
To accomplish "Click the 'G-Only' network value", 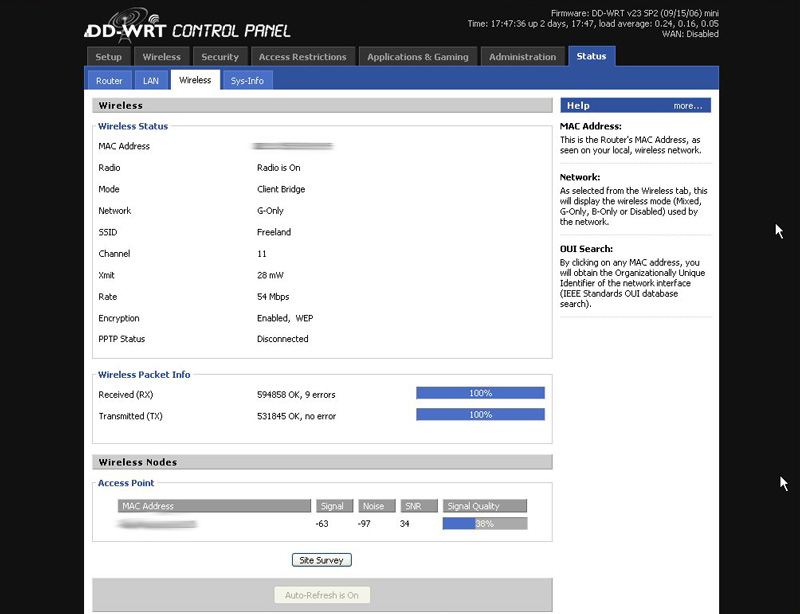I will pos(270,211).
